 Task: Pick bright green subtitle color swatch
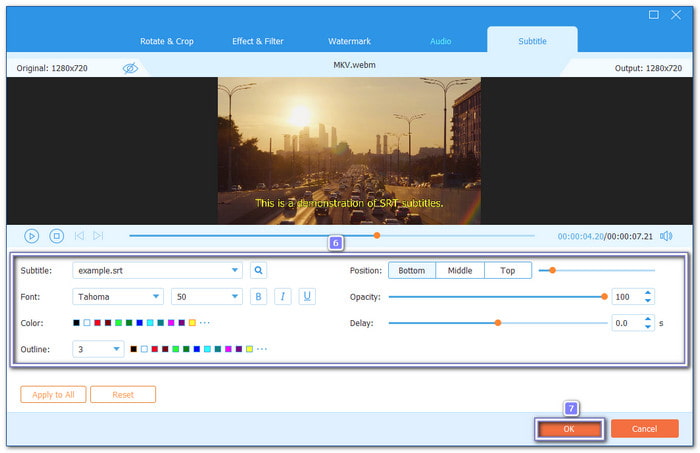click(118, 323)
